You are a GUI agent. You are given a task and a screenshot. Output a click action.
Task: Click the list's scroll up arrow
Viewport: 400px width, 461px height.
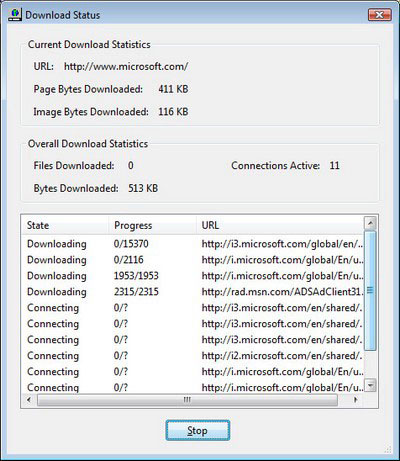click(370, 223)
